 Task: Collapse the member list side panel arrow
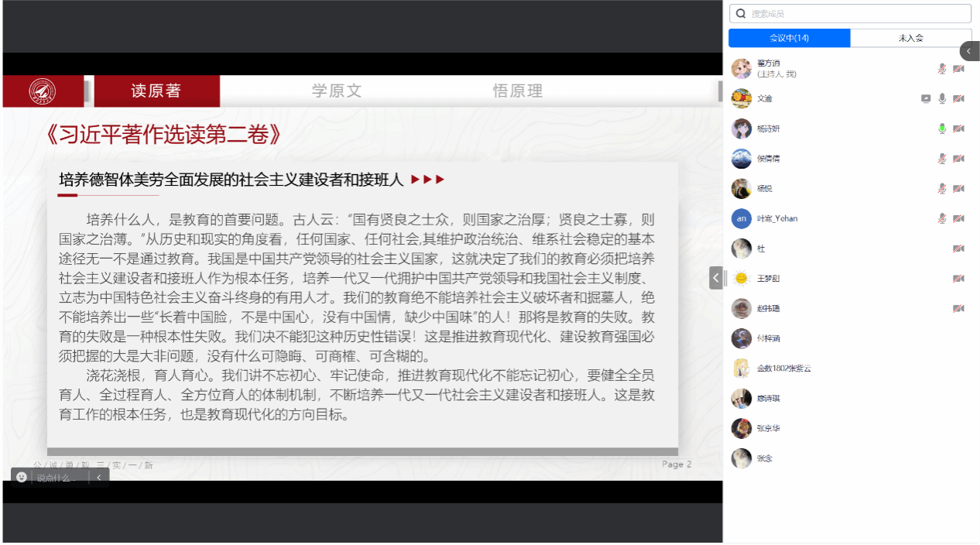click(969, 51)
